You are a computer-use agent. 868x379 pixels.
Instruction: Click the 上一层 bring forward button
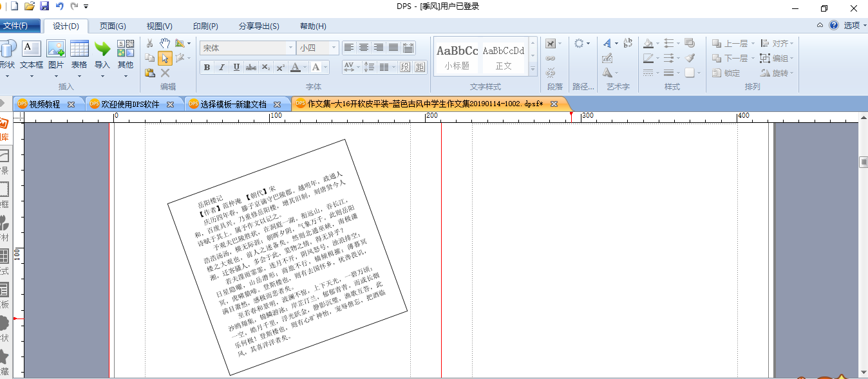click(x=730, y=44)
